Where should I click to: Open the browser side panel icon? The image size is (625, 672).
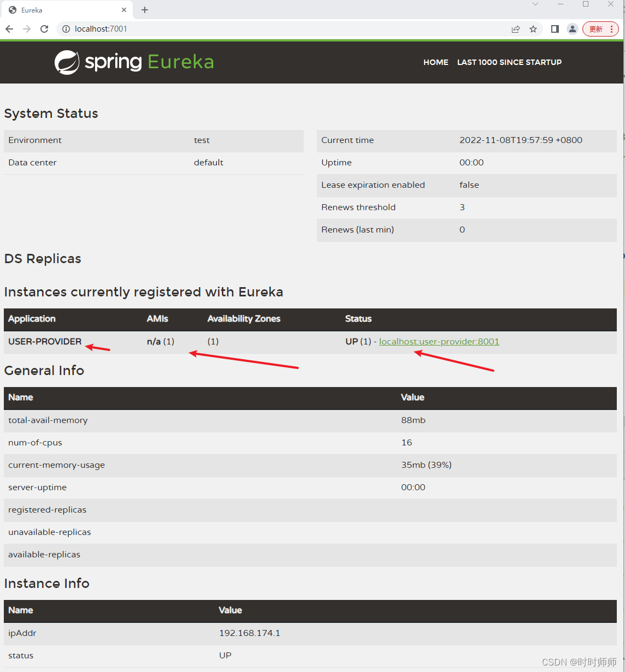coord(555,29)
